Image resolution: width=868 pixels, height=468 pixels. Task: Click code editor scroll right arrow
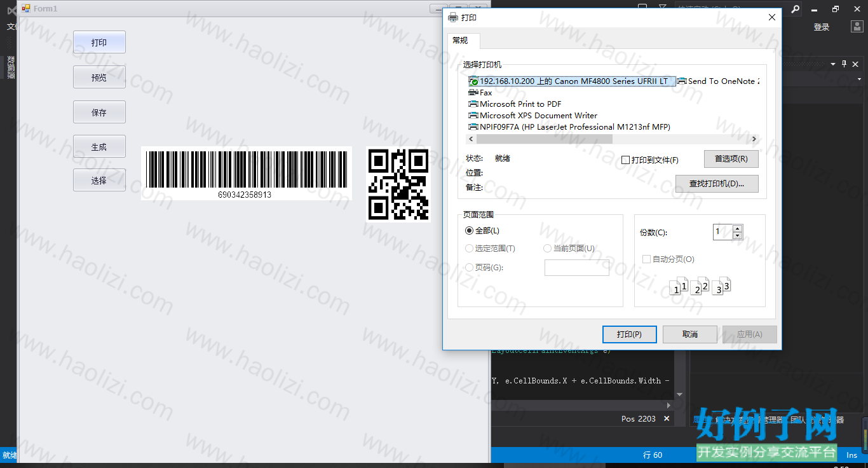(x=668, y=405)
